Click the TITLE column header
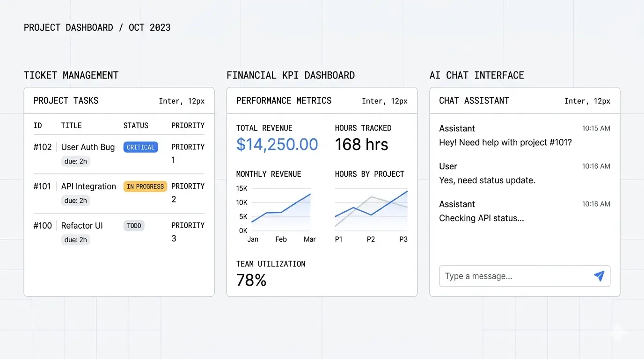 [x=72, y=125]
